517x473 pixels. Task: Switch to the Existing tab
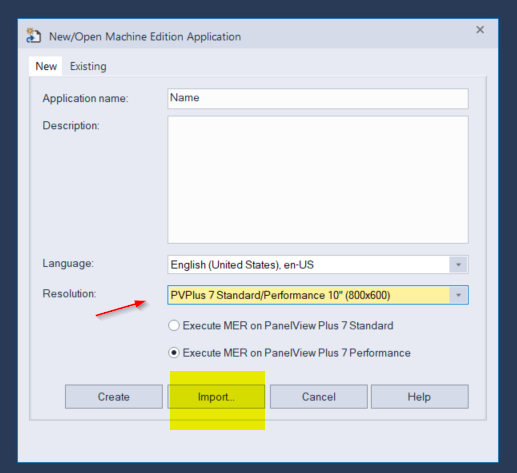(88, 66)
